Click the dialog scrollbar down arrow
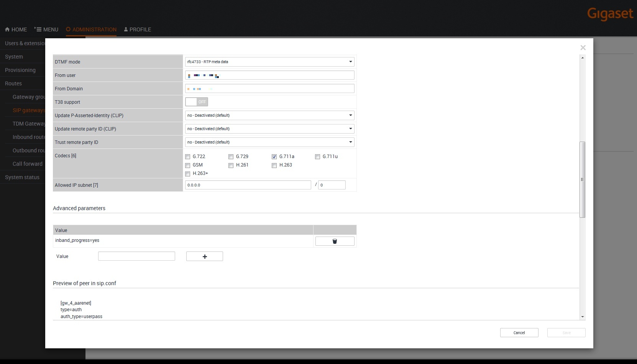 (583, 317)
